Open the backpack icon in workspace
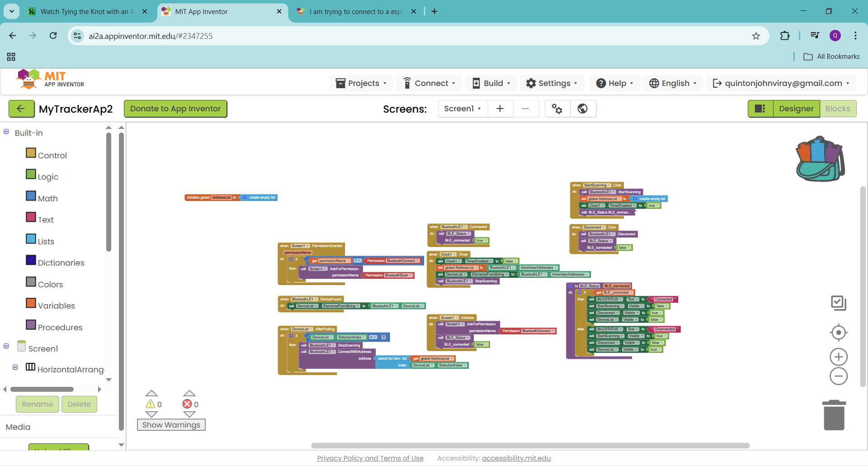This screenshot has height=466, width=868. [x=820, y=159]
